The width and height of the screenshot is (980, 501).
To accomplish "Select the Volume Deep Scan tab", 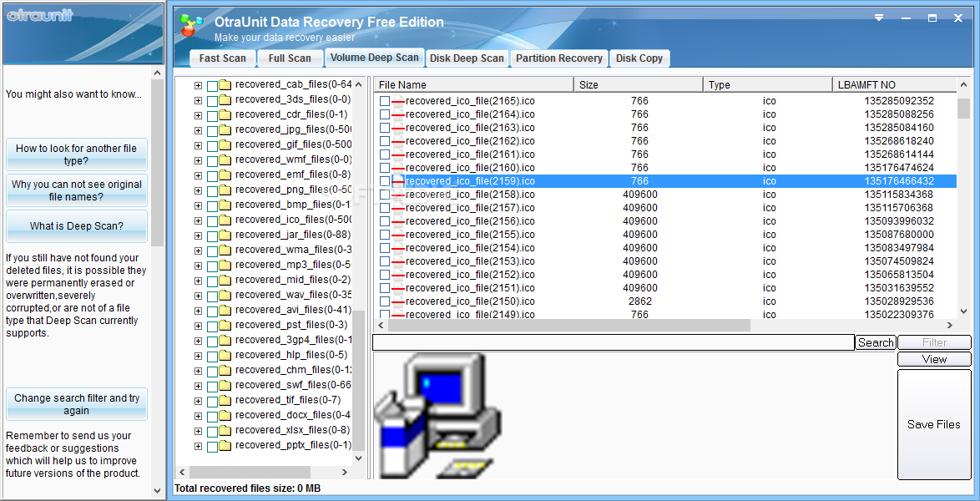I will pos(374,58).
